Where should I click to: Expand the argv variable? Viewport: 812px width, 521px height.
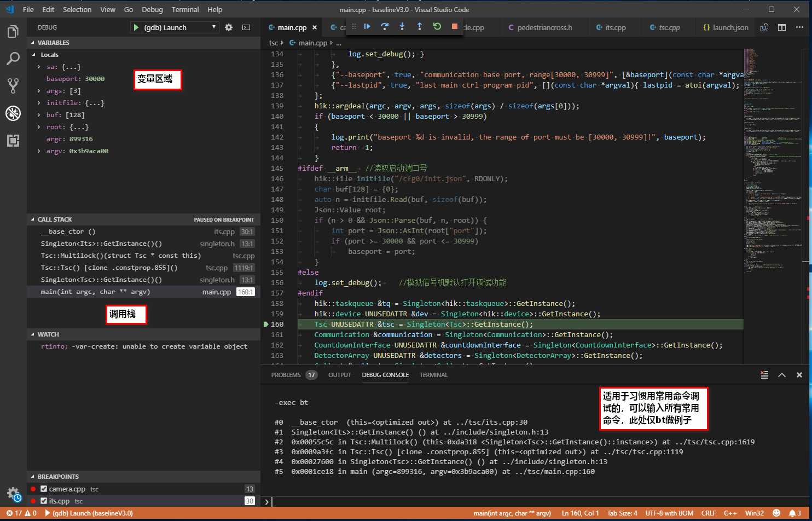(39, 151)
